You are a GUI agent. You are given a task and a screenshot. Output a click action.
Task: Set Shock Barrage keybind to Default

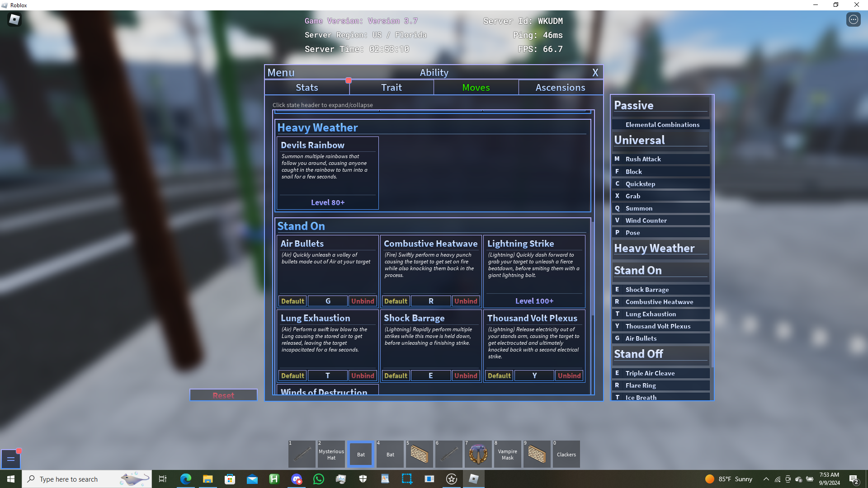pos(396,375)
